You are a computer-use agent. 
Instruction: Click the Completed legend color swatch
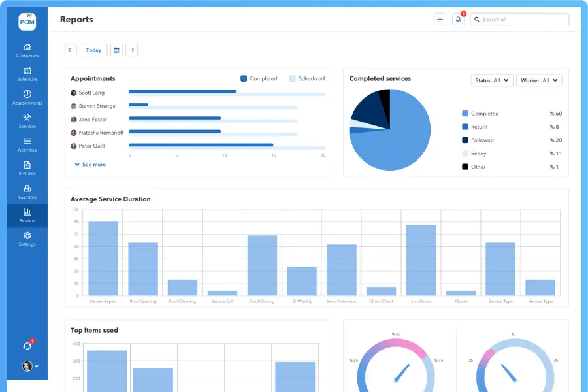point(465,113)
